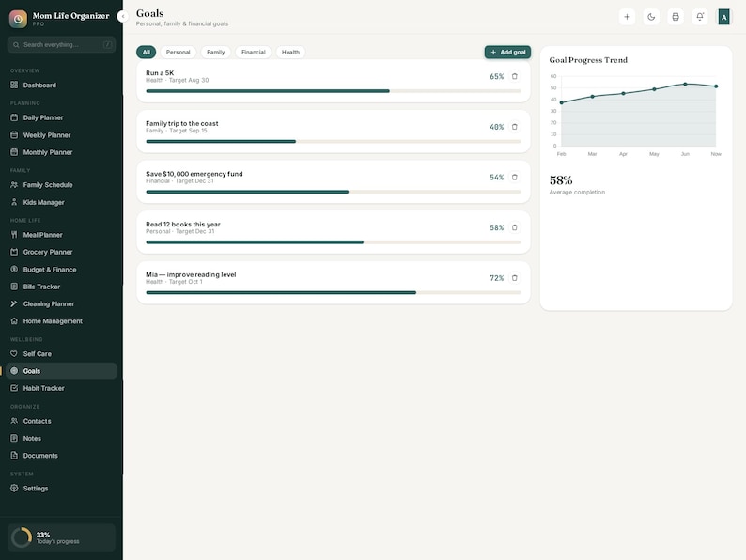Open notifications via the bell icon

[x=700, y=17]
